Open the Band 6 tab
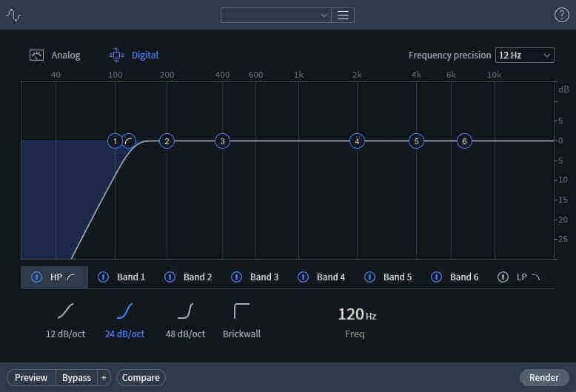 coord(455,277)
